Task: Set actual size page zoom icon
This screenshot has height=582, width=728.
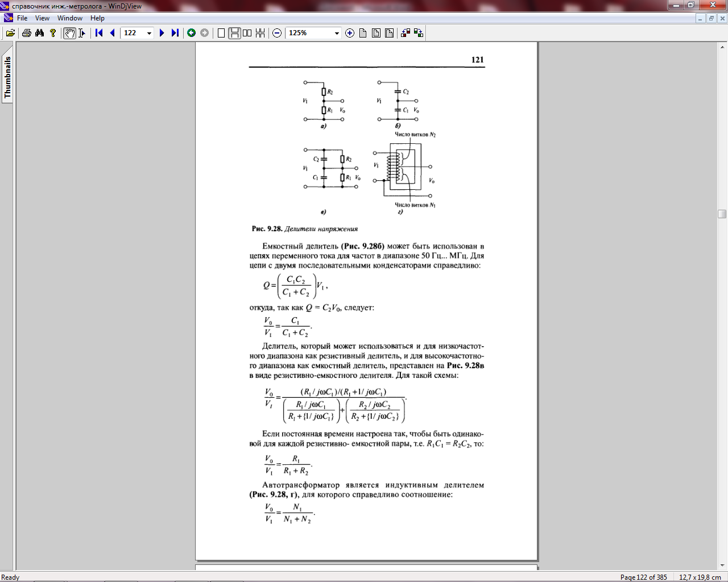Action: click(363, 33)
